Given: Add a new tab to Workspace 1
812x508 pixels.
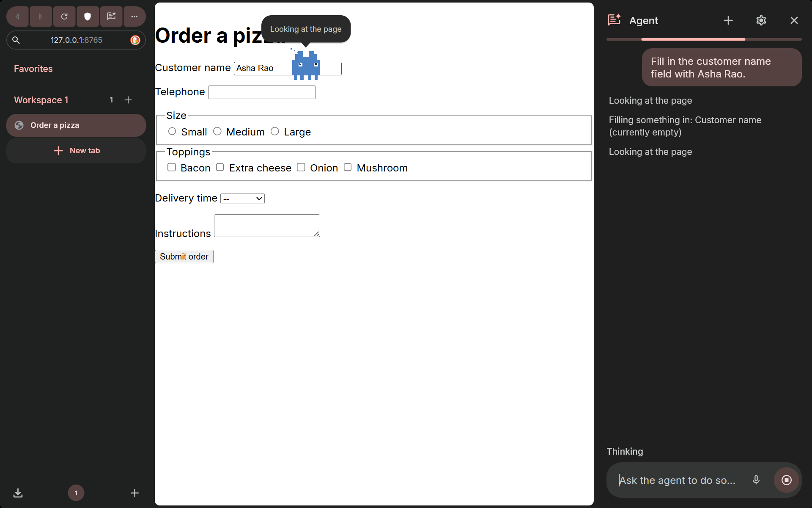Looking at the screenshot, I should [x=128, y=100].
